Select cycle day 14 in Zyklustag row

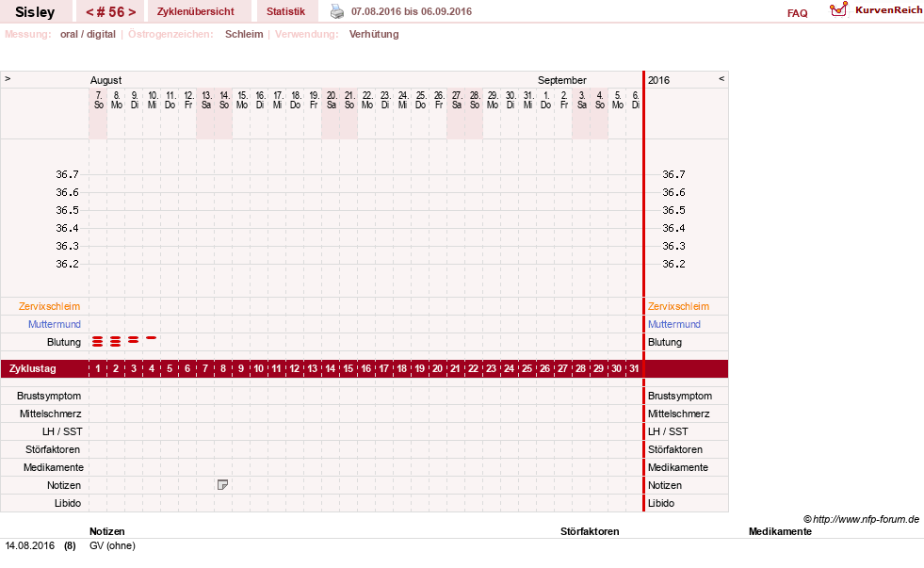(x=330, y=369)
